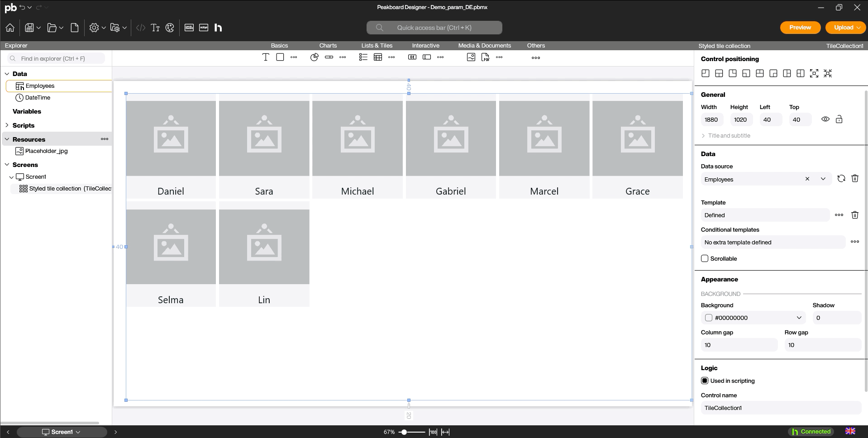Click the Upload button

pyautogui.click(x=843, y=28)
